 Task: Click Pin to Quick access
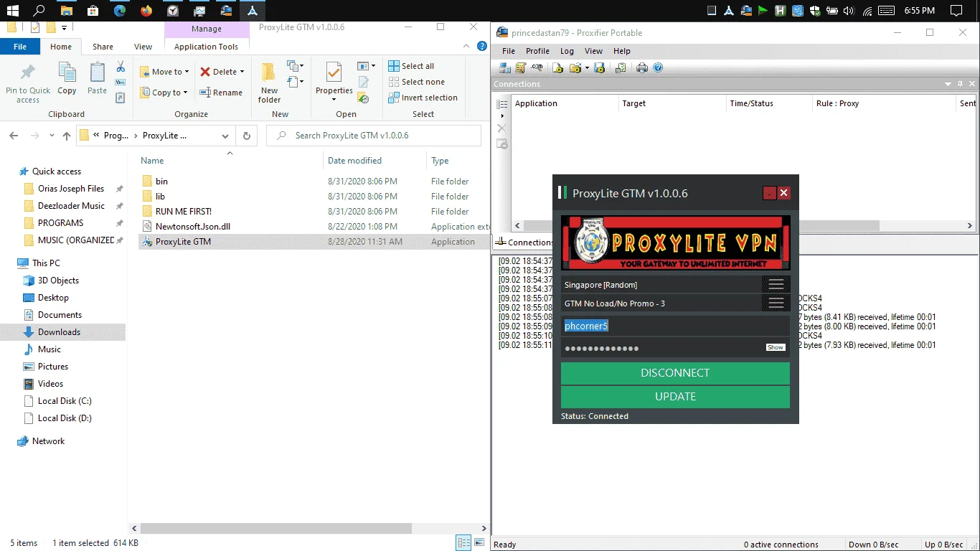[x=28, y=83]
